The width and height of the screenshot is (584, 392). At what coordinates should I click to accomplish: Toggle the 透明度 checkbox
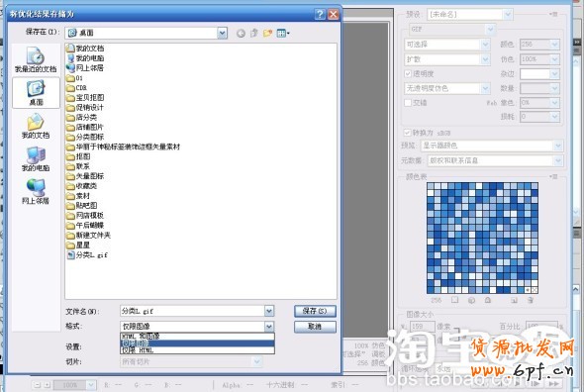[x=408, y=74]
